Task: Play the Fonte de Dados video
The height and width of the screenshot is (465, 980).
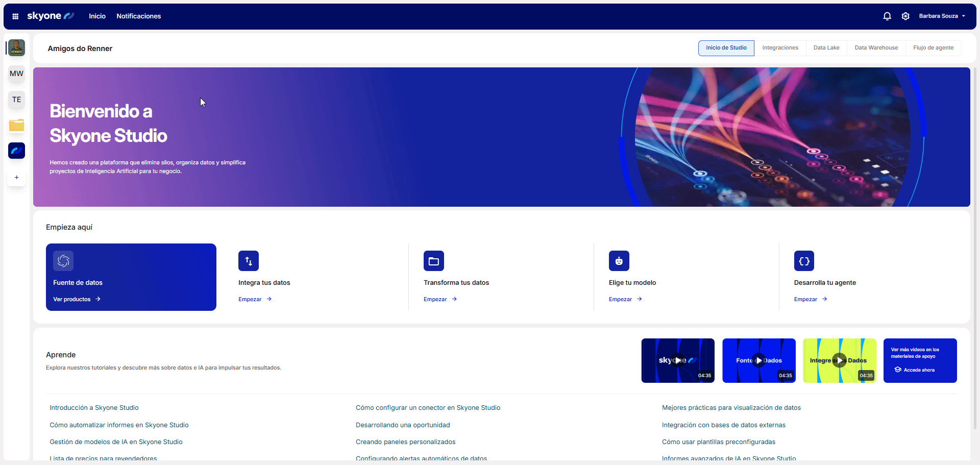Action: (758, 360)
